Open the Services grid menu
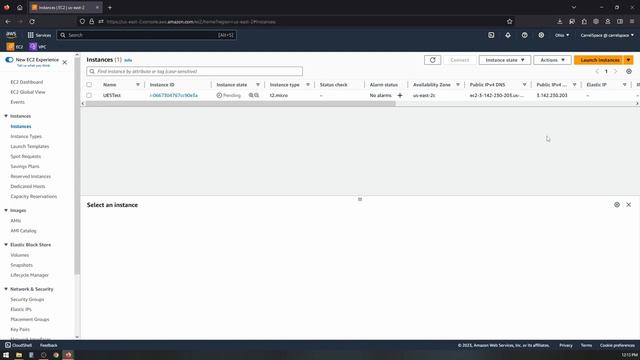The image size is (640, 360). (39, 35)
